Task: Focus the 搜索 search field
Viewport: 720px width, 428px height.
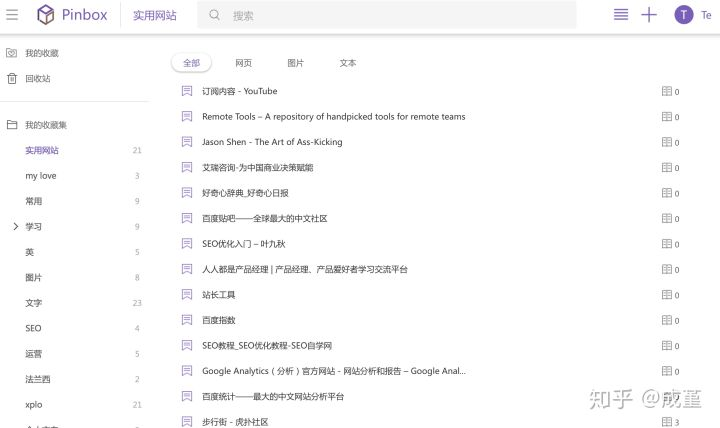Action: pyautogui.click(x=387, y=15)
